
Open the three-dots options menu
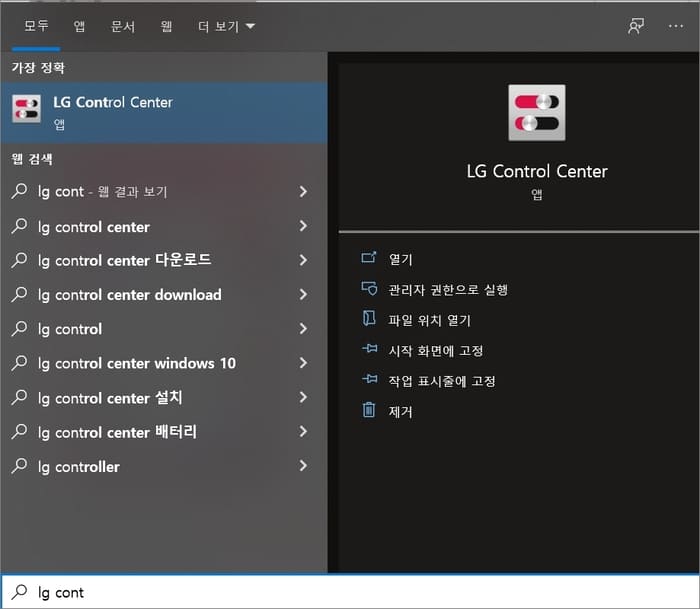676,26
